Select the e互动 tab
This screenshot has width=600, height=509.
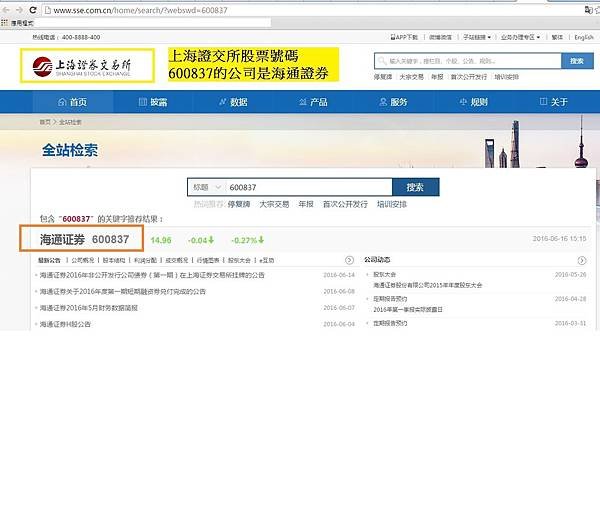[266, 260]
